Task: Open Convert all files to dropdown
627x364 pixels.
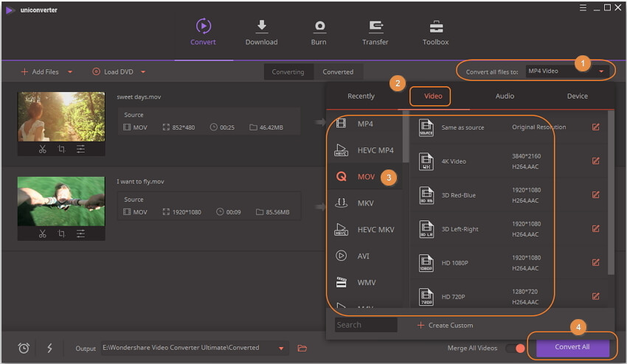Action: coord(567,71)
